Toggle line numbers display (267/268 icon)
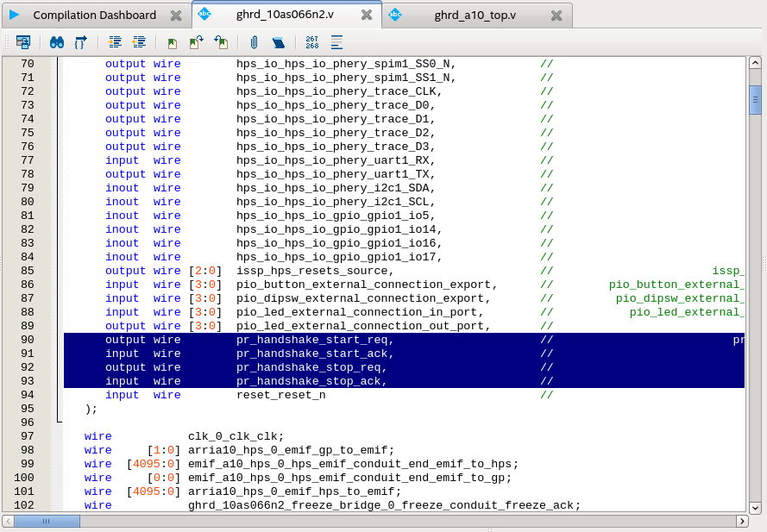 click(312, 41)
